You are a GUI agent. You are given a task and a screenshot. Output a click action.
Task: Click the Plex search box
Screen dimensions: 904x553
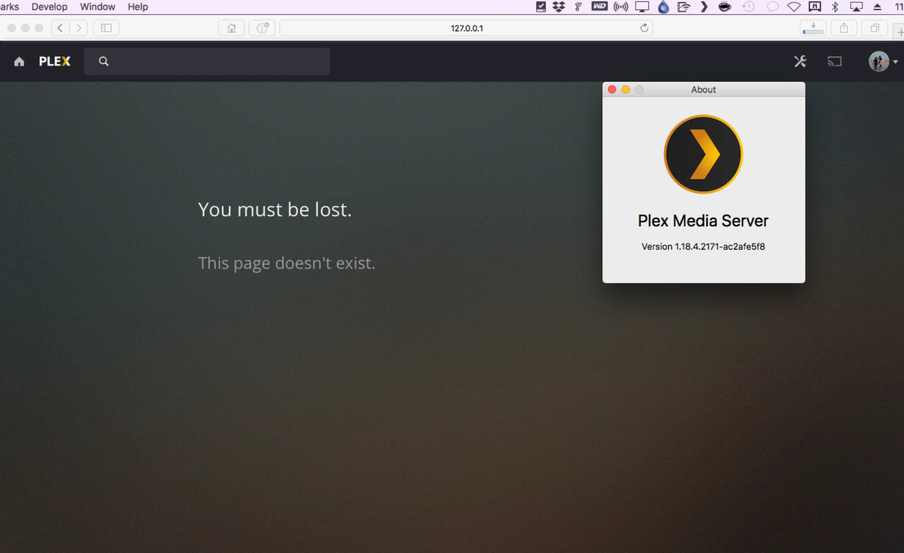tap(207, 61)
